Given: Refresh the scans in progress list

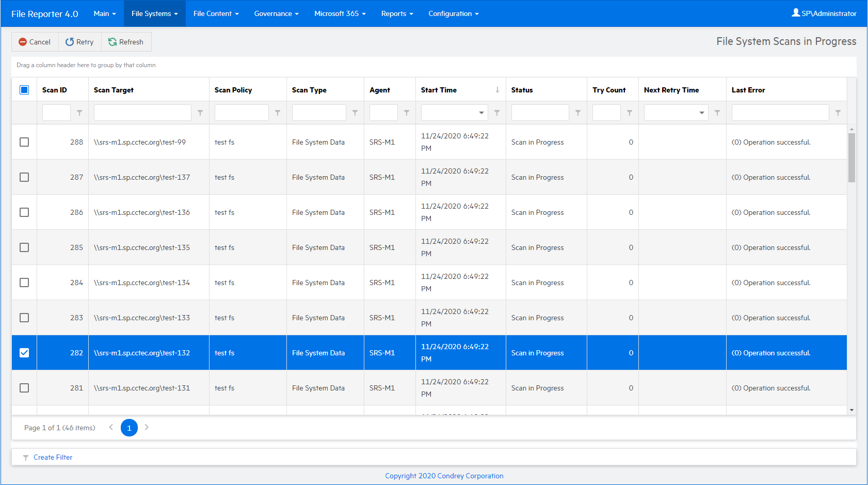Looking at the screenshot, I should (x=126, y=42).
